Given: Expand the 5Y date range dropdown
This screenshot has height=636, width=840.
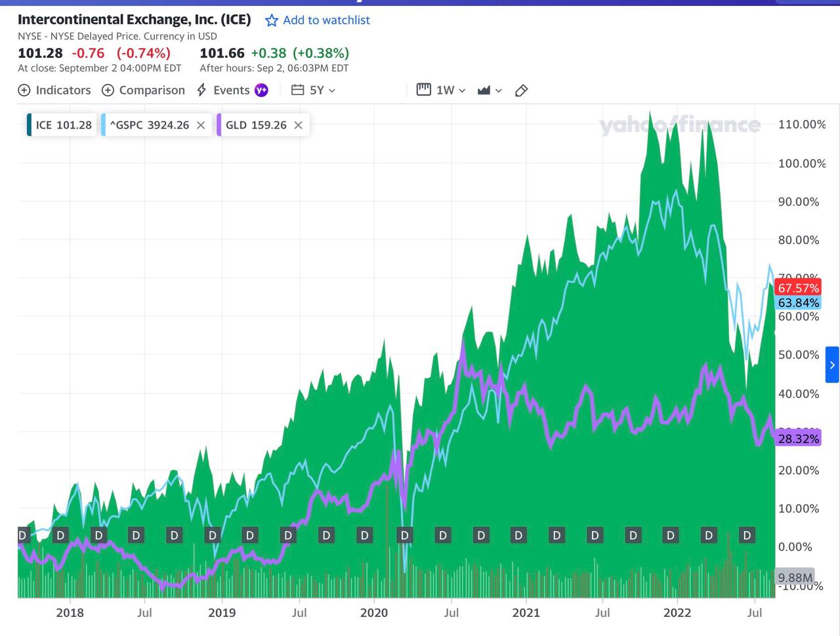Looking at the screenshot, I should click(x=314, y=91).
